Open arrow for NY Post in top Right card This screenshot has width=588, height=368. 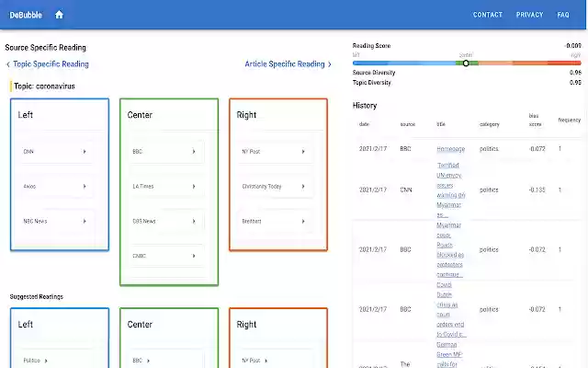303,151
